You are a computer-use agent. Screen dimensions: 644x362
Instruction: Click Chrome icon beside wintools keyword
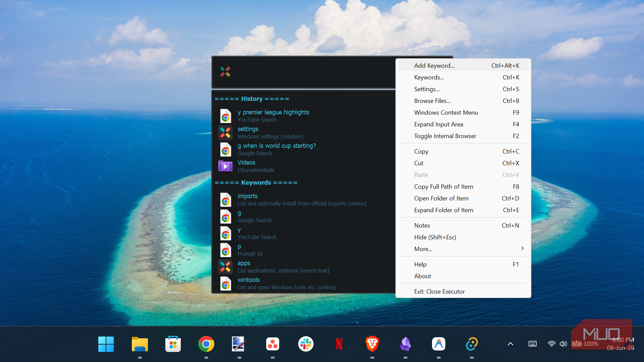(225, 284)
